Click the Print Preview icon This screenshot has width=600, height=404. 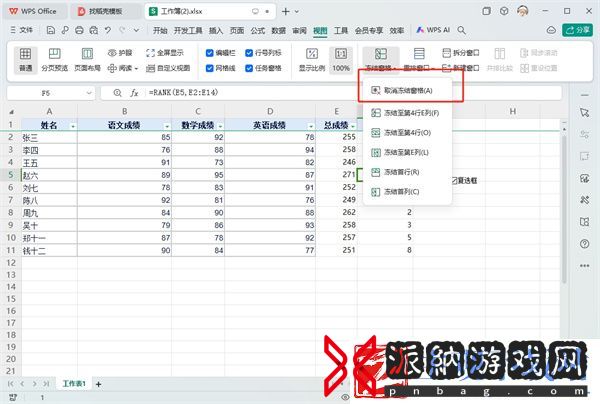93,30
